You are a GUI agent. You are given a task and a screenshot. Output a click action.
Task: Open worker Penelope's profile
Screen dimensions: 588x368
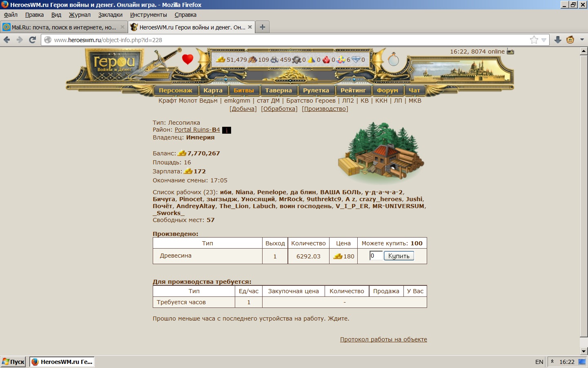click(x=272, y=192)
